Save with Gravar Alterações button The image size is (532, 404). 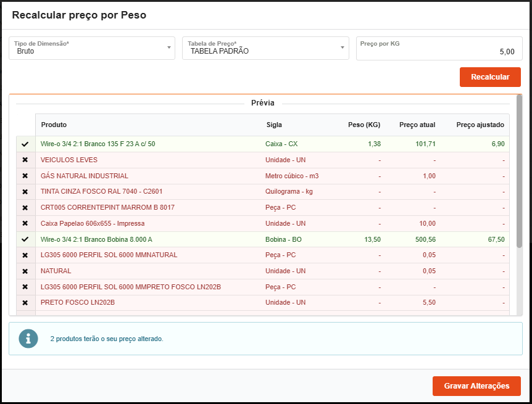(476, 386)
